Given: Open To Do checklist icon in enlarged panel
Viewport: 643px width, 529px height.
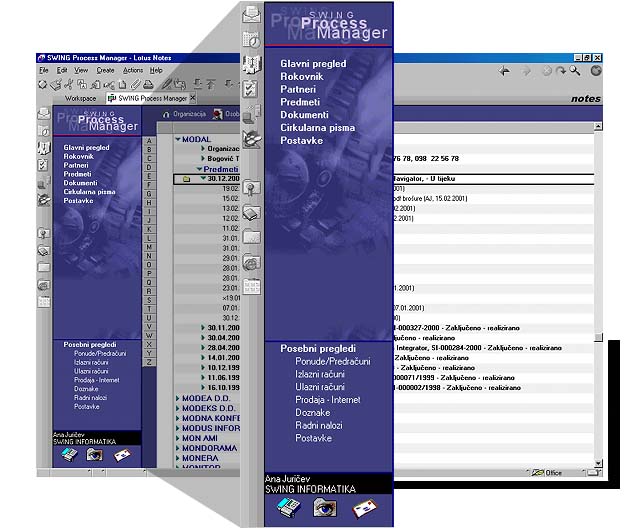Looking at the screenshot, I should point(251,89).
